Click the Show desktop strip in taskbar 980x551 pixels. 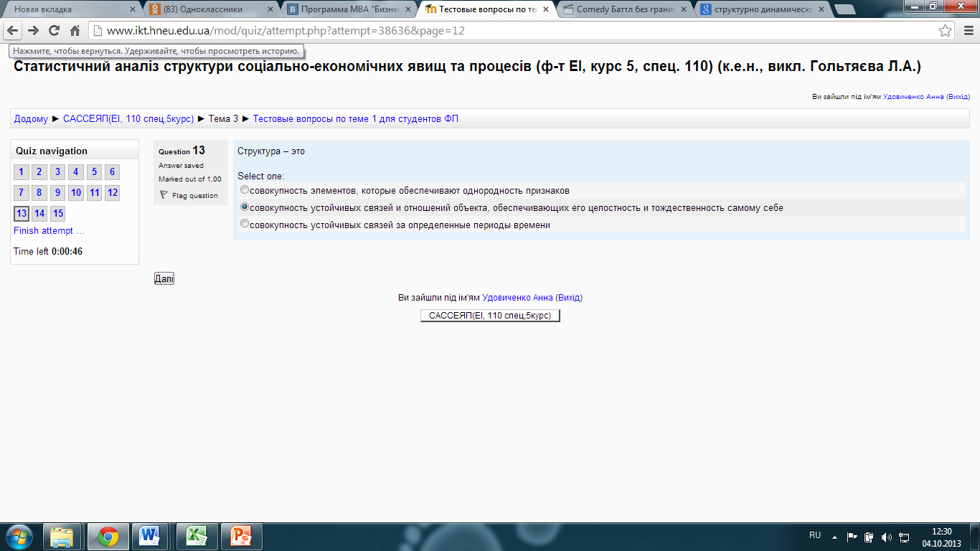pos(975,537)
